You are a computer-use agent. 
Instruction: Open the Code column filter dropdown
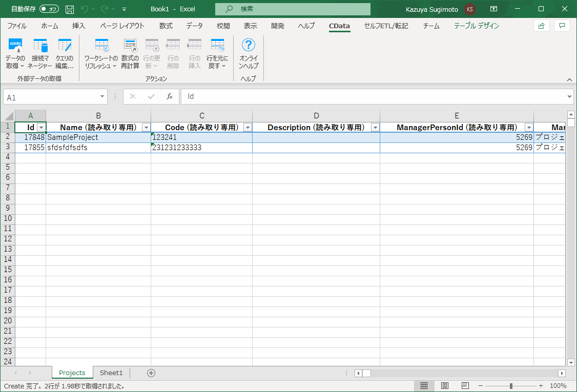(248, 128)
